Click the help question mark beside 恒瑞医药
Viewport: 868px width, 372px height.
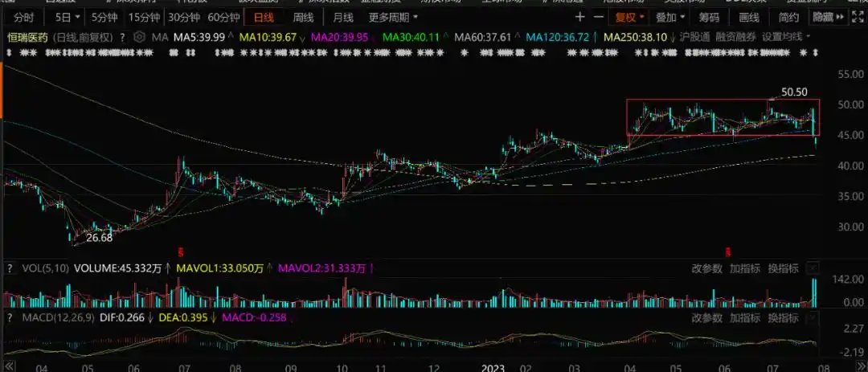[x=122, y=39]
